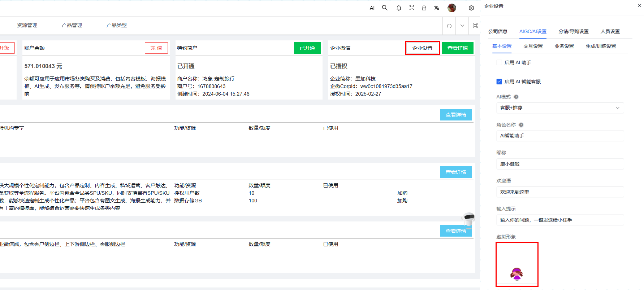Open the language translation icon
Image resolution: width=644 pixels, height=290 pixels.
point(437,8)
